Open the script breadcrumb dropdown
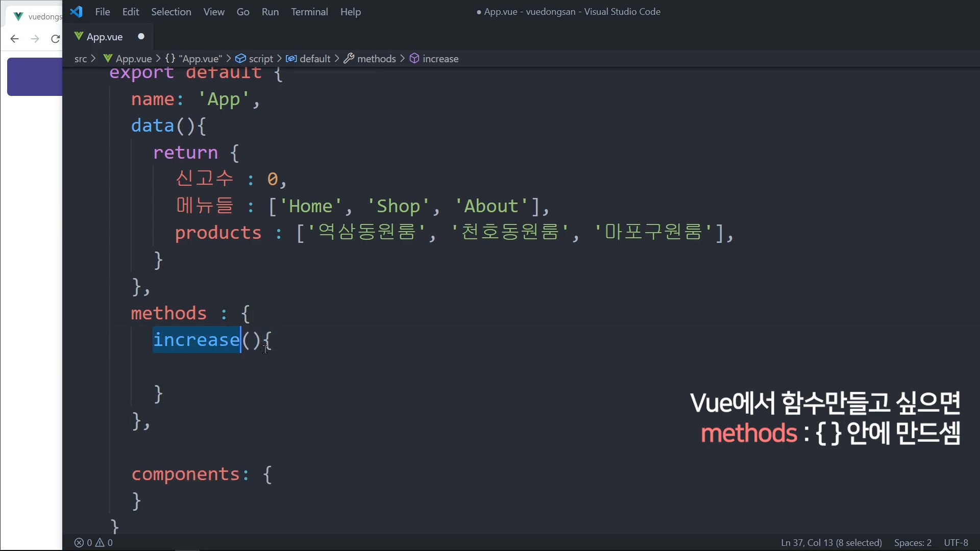 (x=261, y=59)
